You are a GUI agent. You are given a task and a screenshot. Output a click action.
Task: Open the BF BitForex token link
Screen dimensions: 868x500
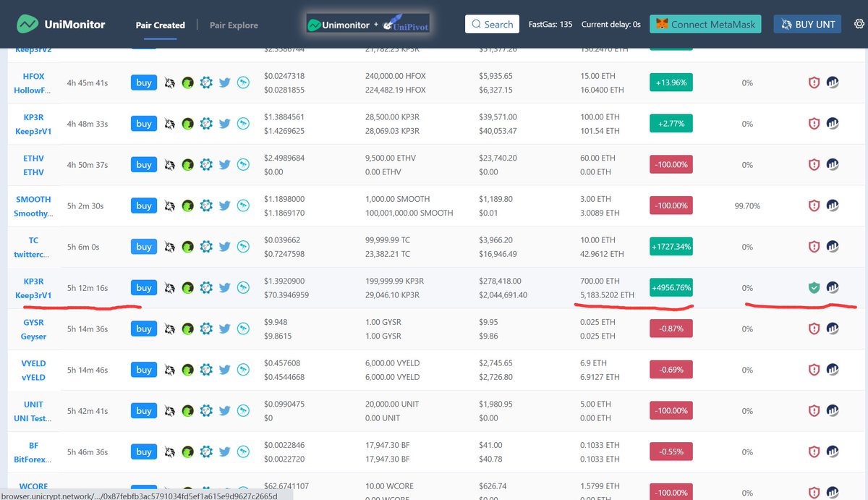pyautogui.click(x=33, y=453)
